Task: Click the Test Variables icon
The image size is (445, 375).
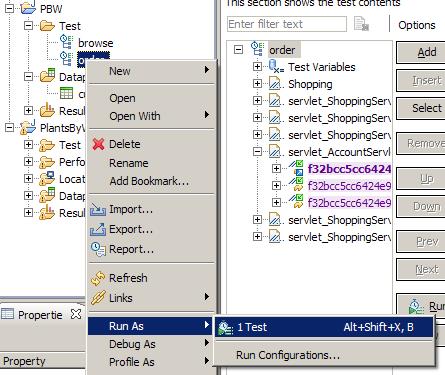Action: point(276,67)
